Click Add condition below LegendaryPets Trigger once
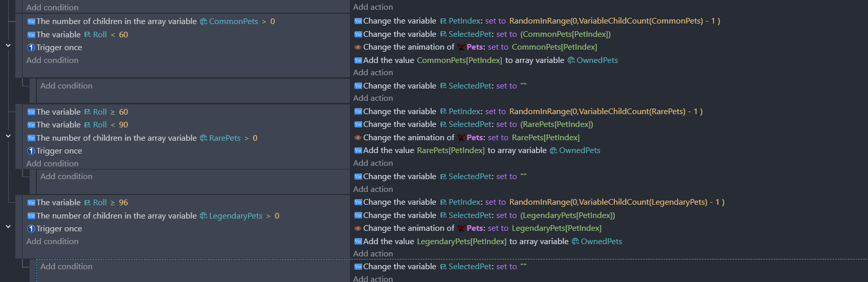Image resolution: width=868 pixels, height=282 pixels. pos(52,242)
